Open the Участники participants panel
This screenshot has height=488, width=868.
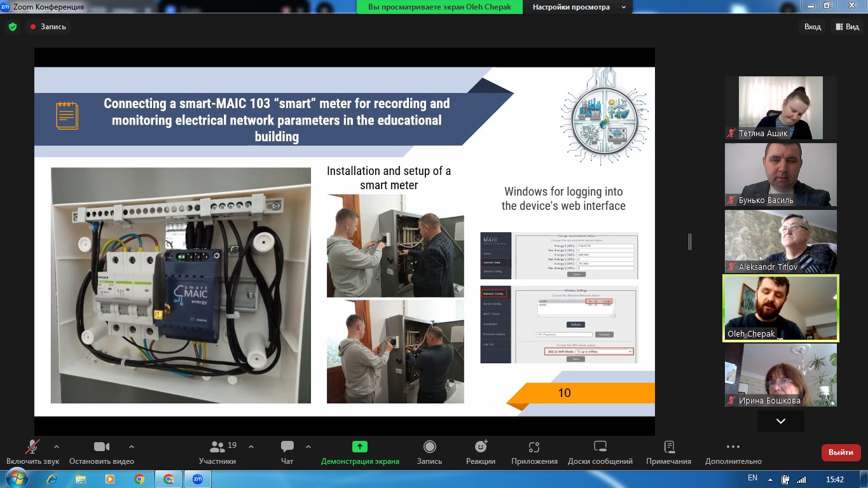217,452
